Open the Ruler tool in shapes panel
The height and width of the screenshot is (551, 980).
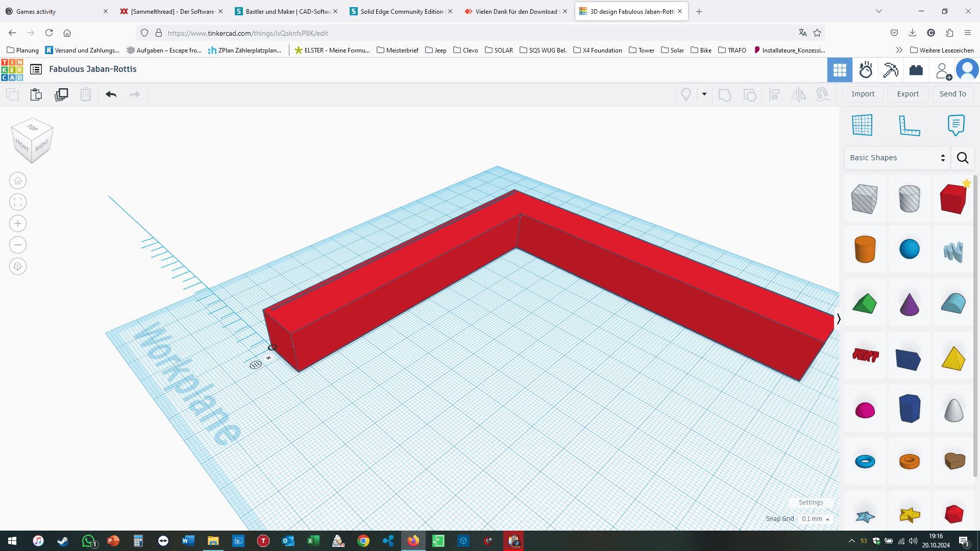pos(909,126)
